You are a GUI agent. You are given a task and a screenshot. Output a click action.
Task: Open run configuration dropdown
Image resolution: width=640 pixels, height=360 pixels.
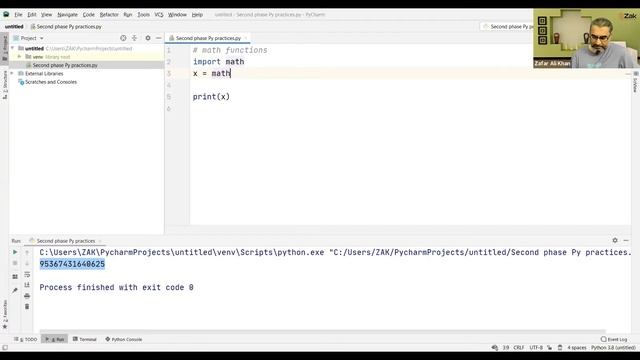[x=508, y=27]
